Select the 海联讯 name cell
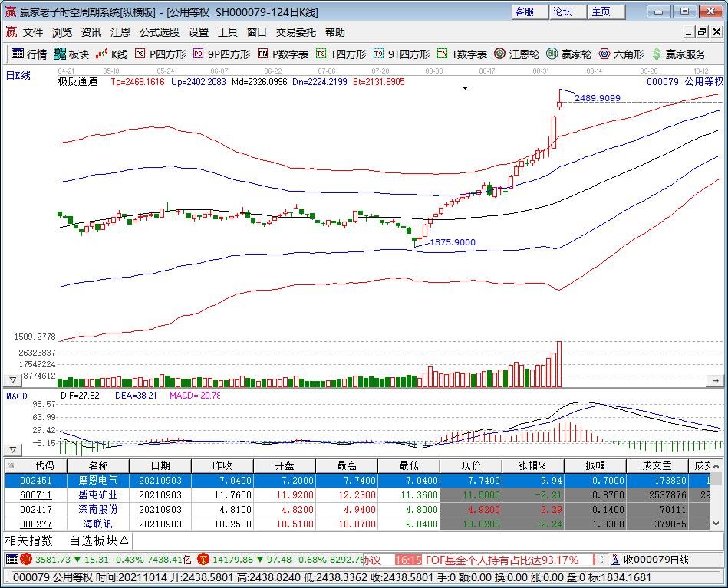 pos(98,524)
